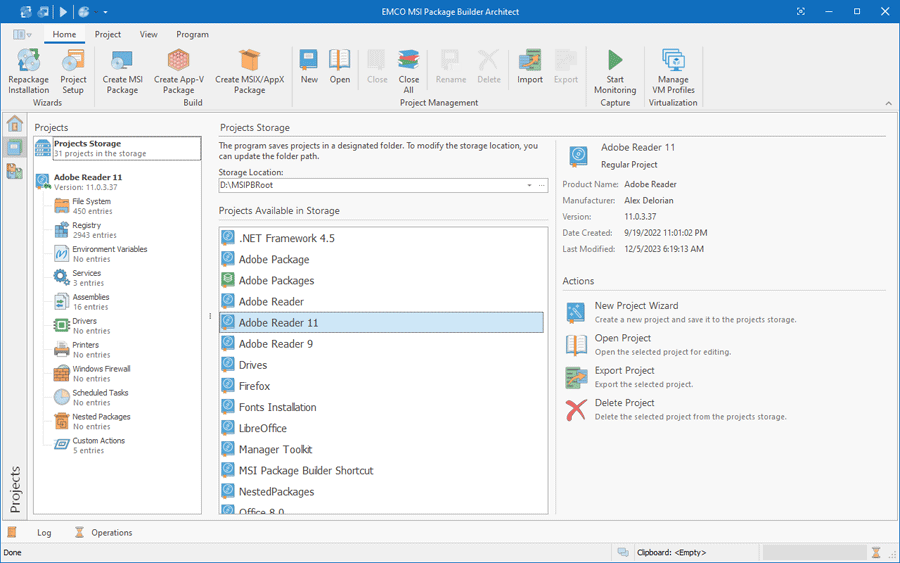This screenshot has height=563, width=900.
Task: Click the third sidebar icon below projects
Action: tap(14, 171)
